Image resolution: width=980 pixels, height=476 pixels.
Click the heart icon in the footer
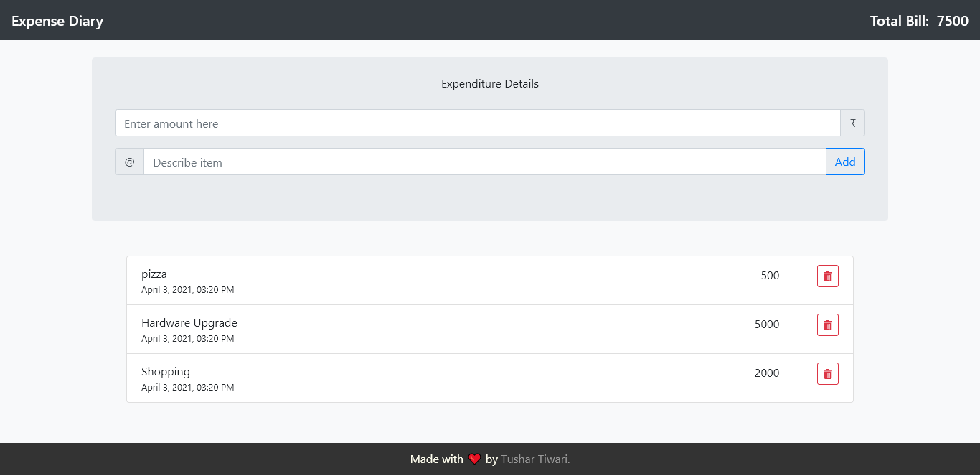point(474,459)
